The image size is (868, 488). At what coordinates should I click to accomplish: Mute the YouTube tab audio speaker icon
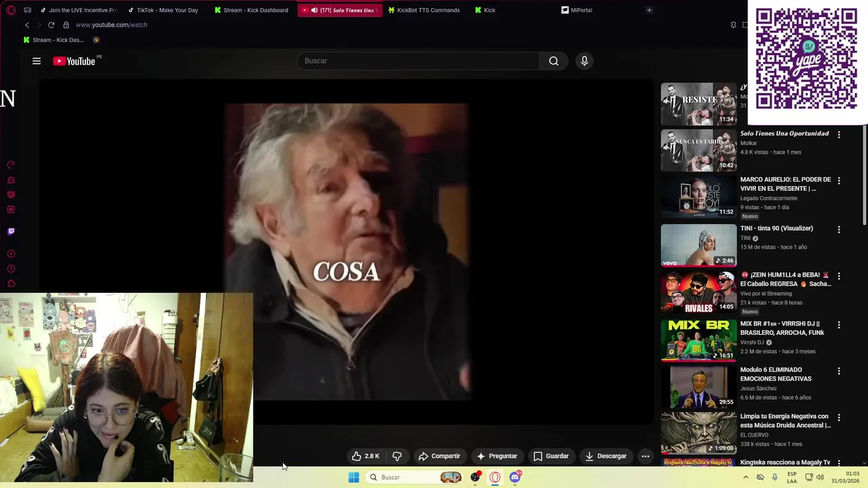pyautogui.click(x=314, y=10)
